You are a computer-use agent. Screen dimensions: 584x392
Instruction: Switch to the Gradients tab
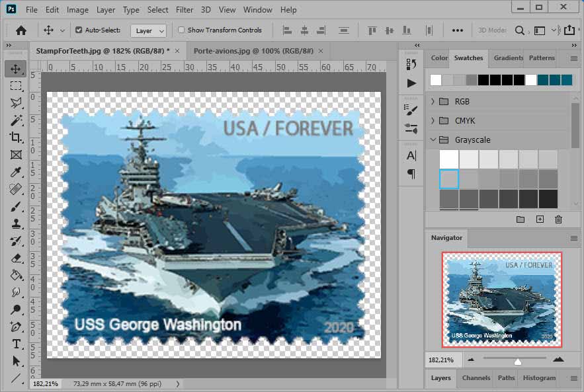click(509, 58)
